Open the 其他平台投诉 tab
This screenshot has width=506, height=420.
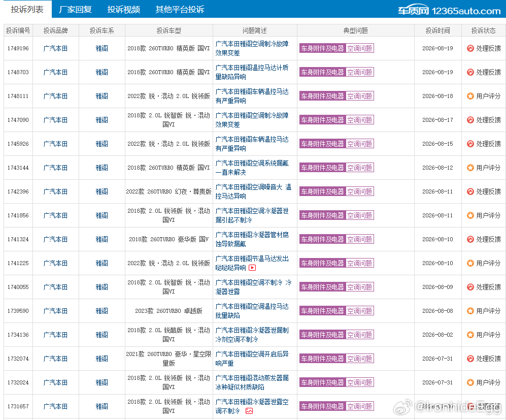tap(180, 9)
